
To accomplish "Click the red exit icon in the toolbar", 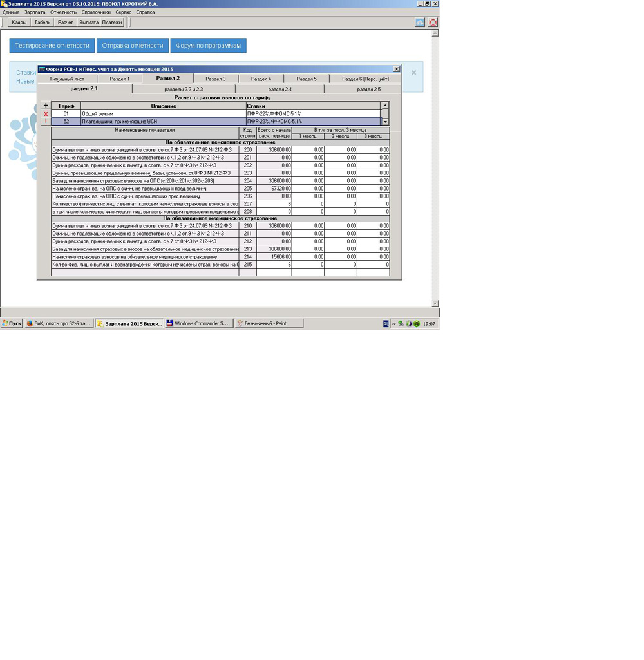I will point(433,23).
